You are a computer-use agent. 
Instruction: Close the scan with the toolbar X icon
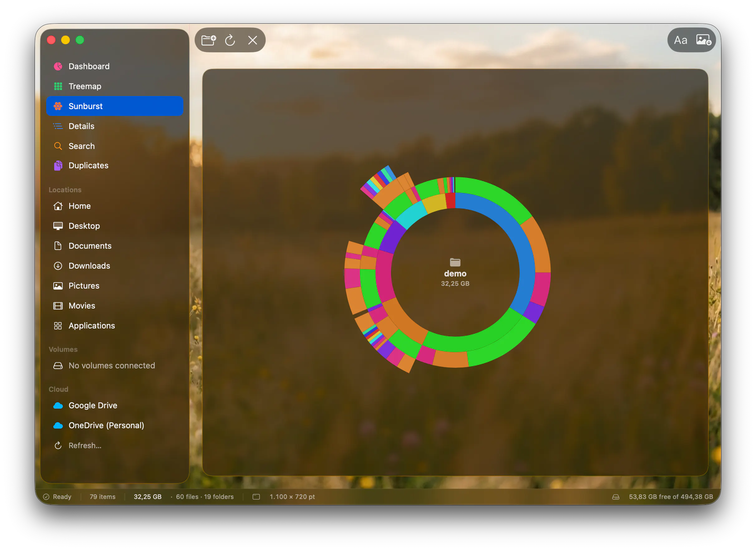253,40
